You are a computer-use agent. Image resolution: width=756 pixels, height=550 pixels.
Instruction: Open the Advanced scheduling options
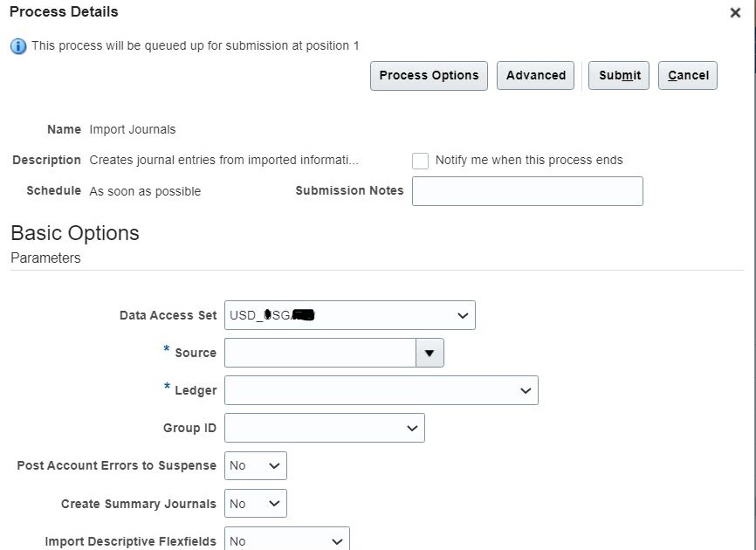535,75
